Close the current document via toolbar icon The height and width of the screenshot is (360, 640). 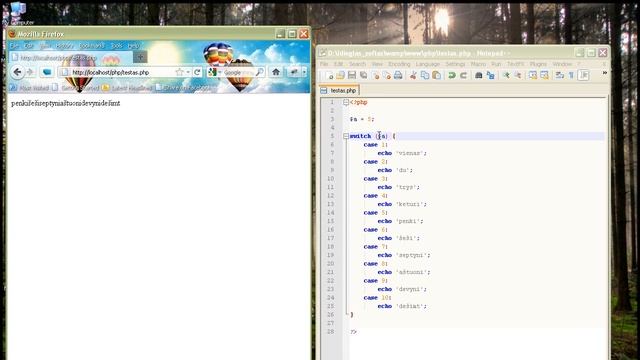tap(375, 75)
